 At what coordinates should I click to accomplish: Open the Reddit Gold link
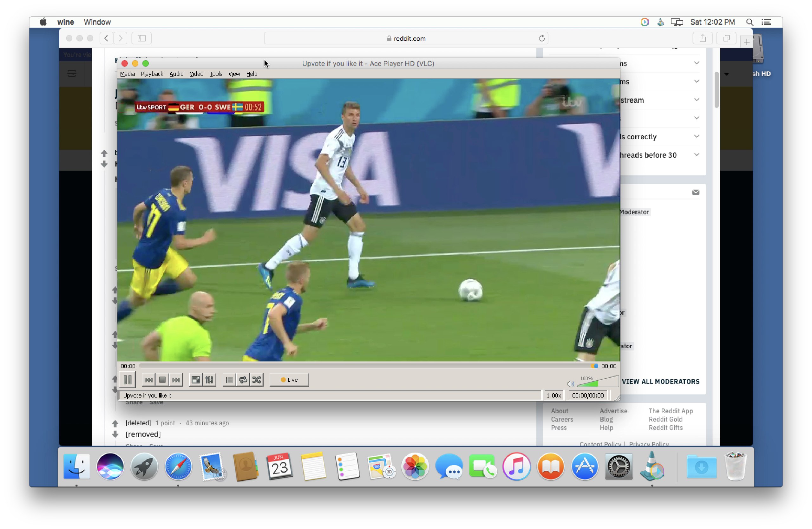(665, 419)
